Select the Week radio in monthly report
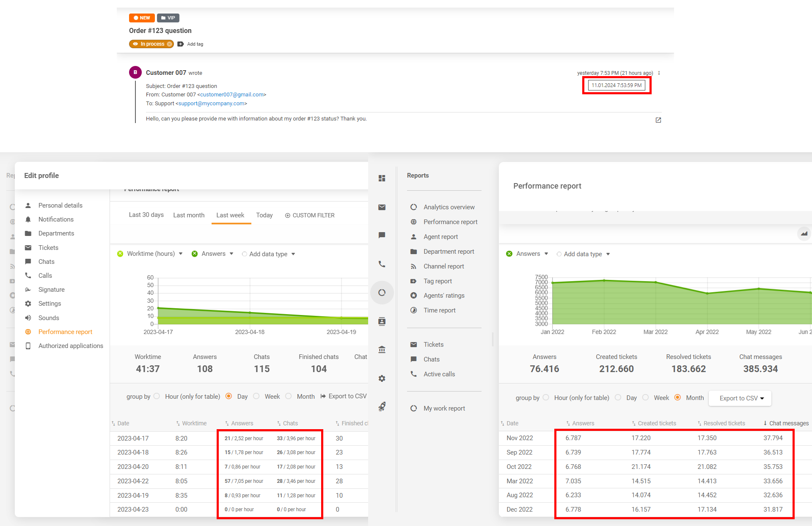The image size is (812, 526). pyautogui.click(x=645, y=397)
